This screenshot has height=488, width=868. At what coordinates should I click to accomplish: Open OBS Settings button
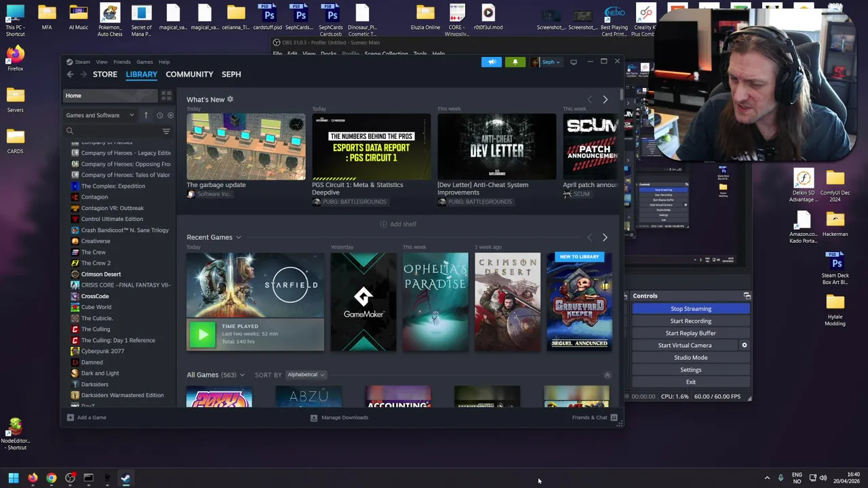pyautogui.click(x=691, y=370)
